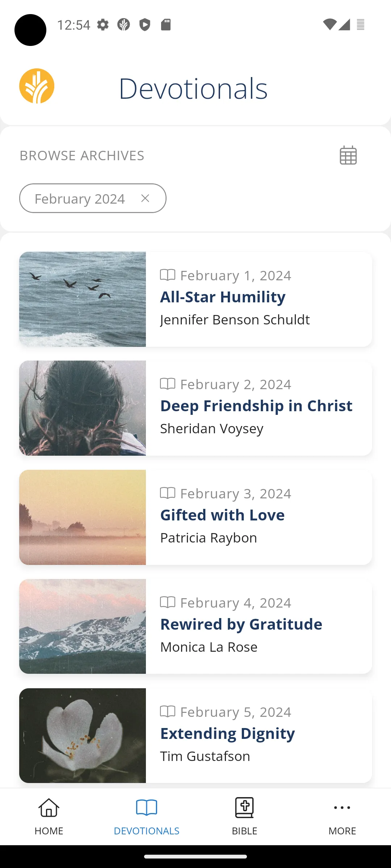Screen dimensions: 391x868
Task: Tap the white flower thumbnail
Action: tap(83, 736)
